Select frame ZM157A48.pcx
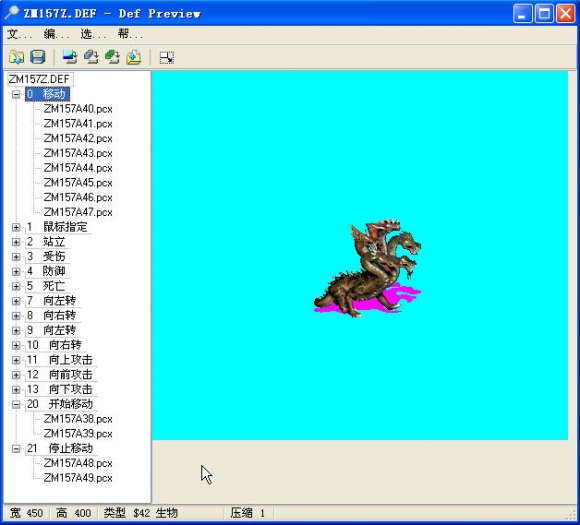 78,463
